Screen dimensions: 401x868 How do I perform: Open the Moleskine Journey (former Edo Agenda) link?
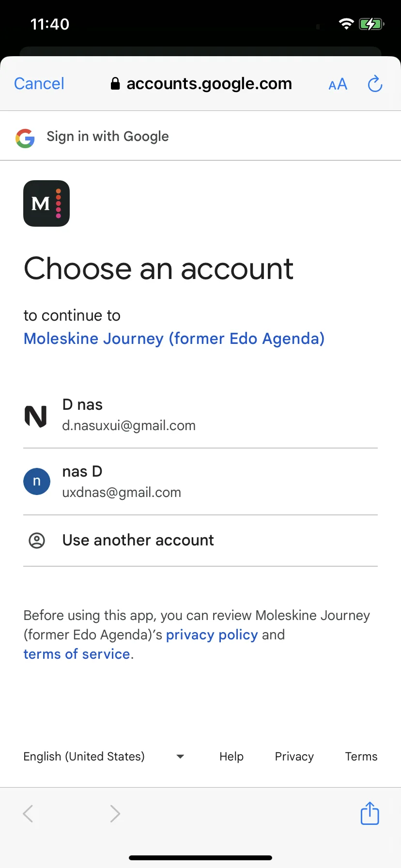tap(174, 339)
